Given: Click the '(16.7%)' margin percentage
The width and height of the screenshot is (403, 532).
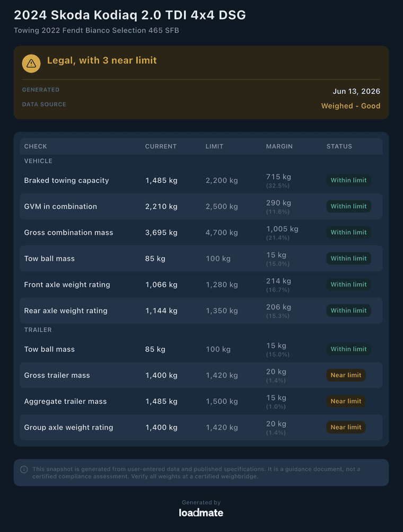Looking at the screenshot, I should (278, 290).
